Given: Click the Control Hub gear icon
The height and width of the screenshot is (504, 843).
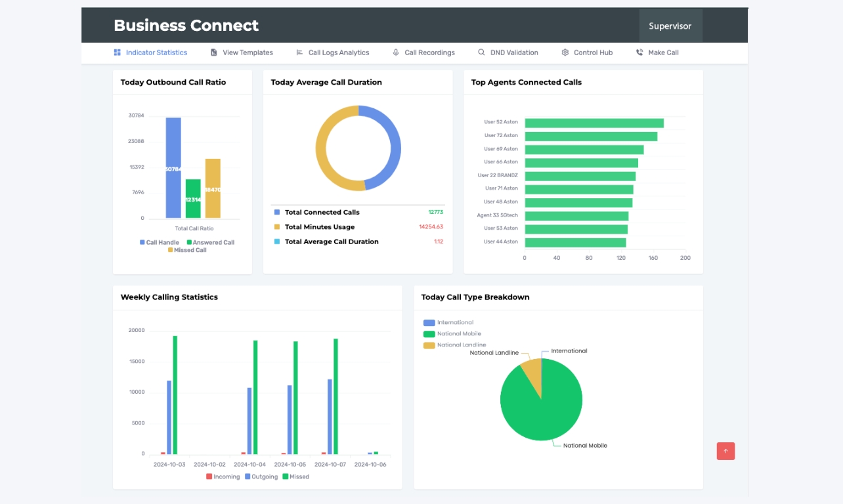Looking at the screenshot, I should (565, 52).
